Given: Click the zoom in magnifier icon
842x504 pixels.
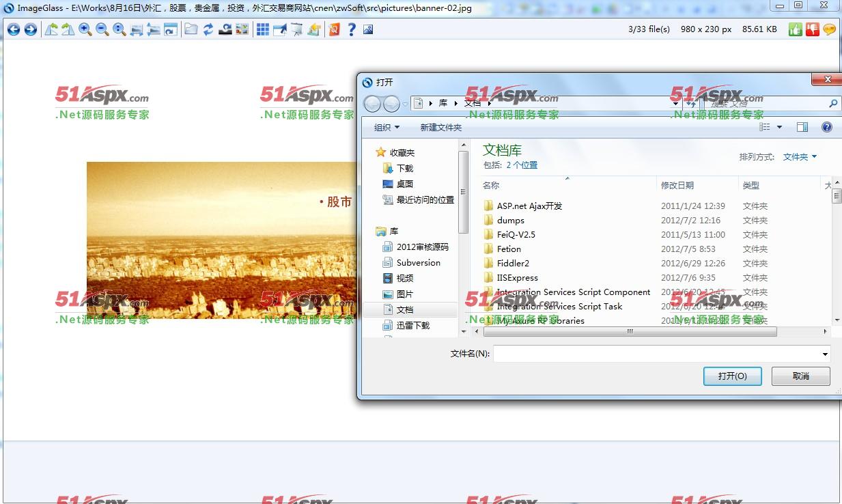Looking at the screenshot, I should (85, 29).
